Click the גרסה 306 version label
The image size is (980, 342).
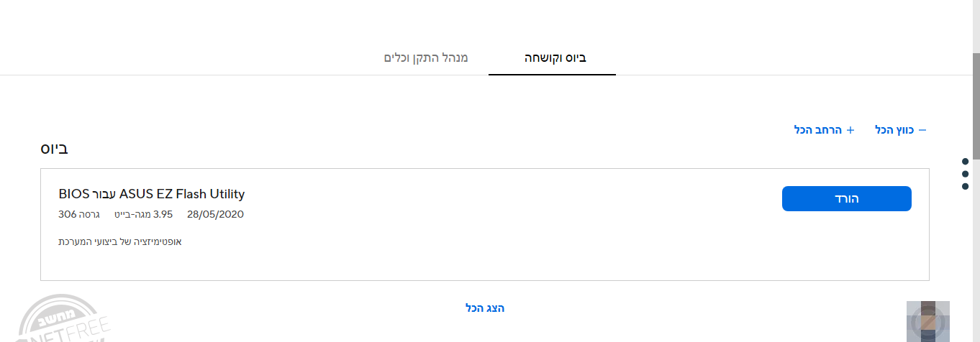coord(78,214)
